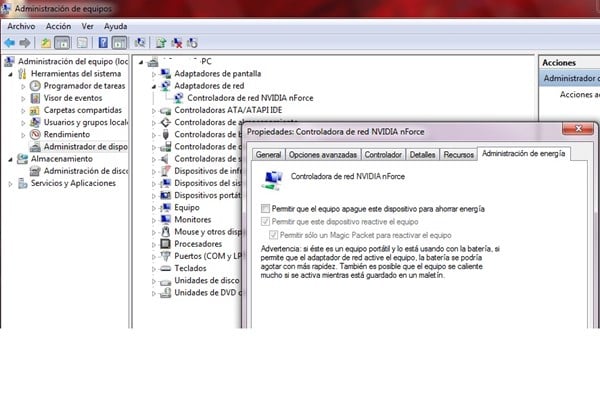This screenshot has height=415, width=600.
Task: Enable 'Permitir que el equipo apague este dispositivo'
Action: (265, 208)
